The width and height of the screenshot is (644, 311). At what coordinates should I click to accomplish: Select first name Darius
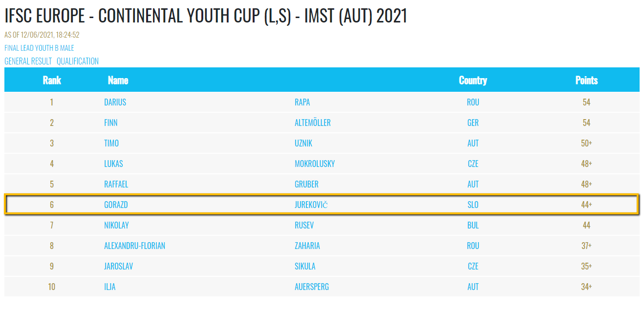pos(115,102)
